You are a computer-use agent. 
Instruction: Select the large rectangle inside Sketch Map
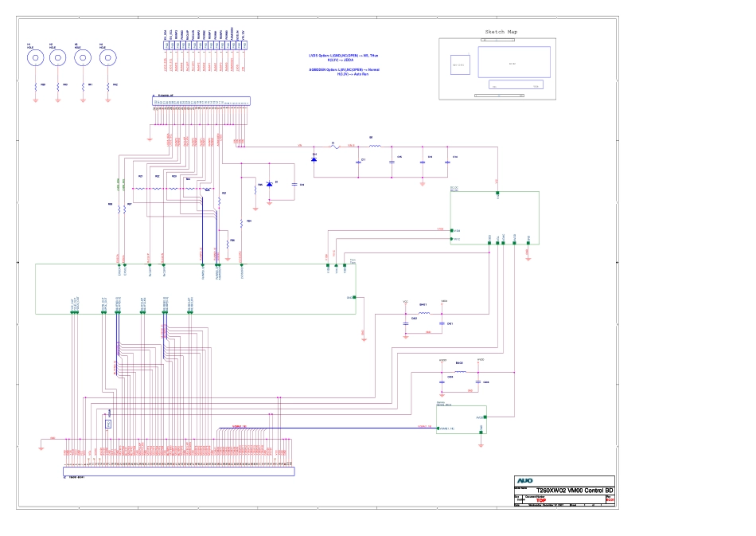tap(507, 62)
